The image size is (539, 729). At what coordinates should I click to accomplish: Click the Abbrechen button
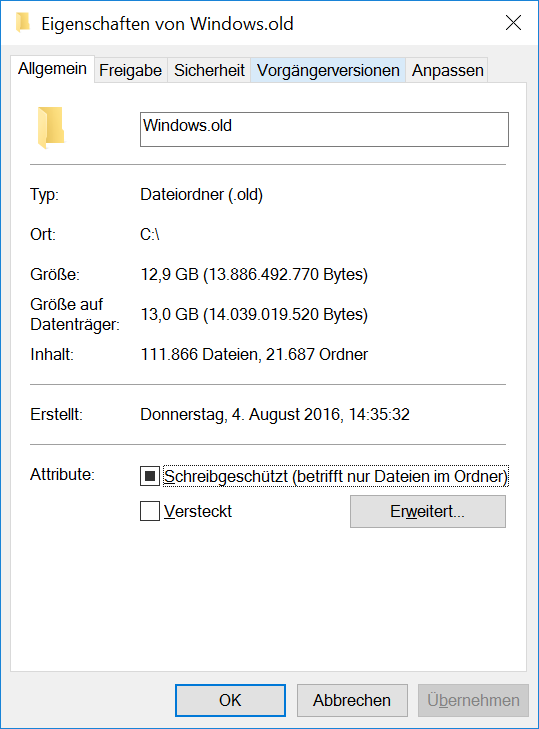(x=352, y=700)
